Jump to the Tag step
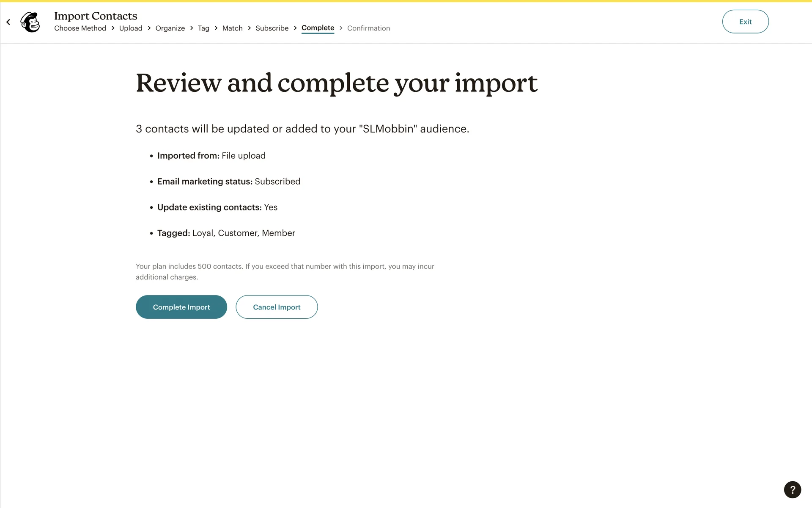Viewport: 812px width, 508px height. tap(203, 28)
